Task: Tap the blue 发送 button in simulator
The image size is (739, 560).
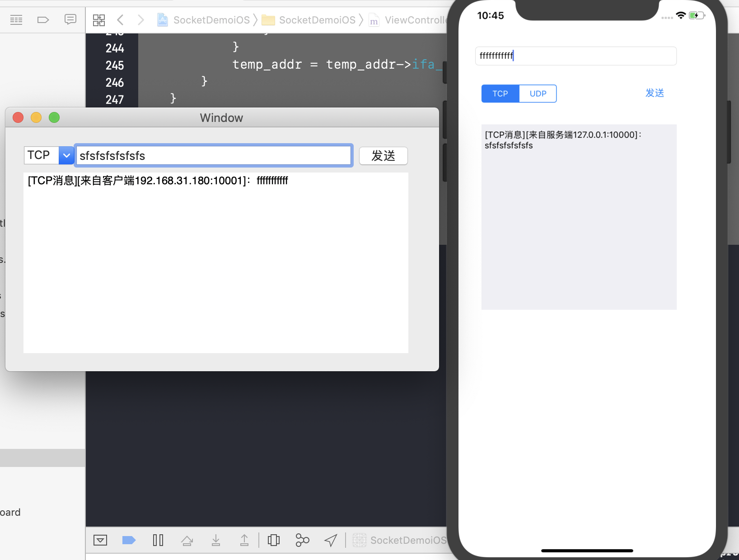Action: pos(655,93)
